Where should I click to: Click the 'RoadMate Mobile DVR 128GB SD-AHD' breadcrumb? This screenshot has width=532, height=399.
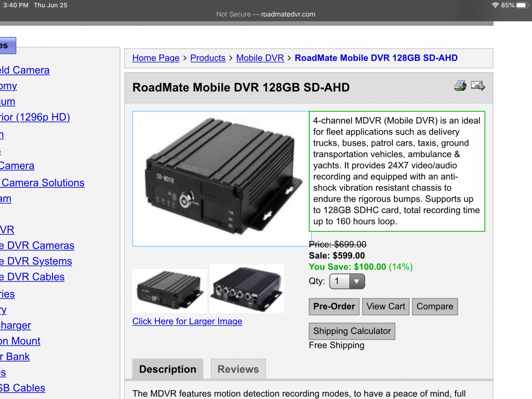tap(376, 58)
